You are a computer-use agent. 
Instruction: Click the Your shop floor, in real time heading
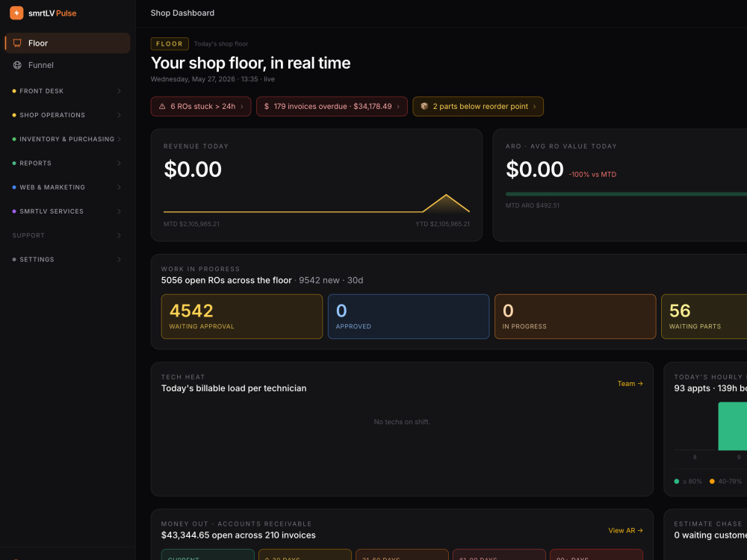pyautogui.click(x=250, y=63)
